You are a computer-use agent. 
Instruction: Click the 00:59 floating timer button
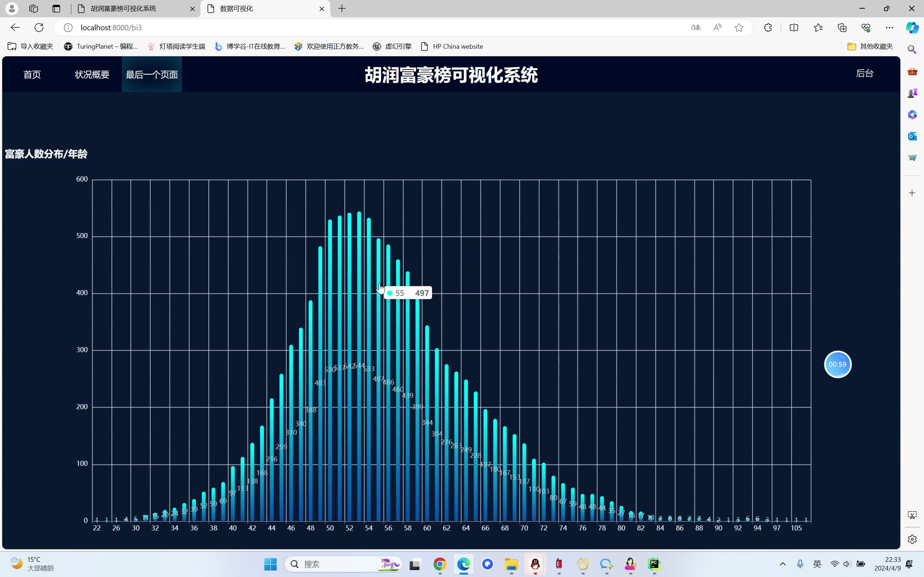pos(837,364)
